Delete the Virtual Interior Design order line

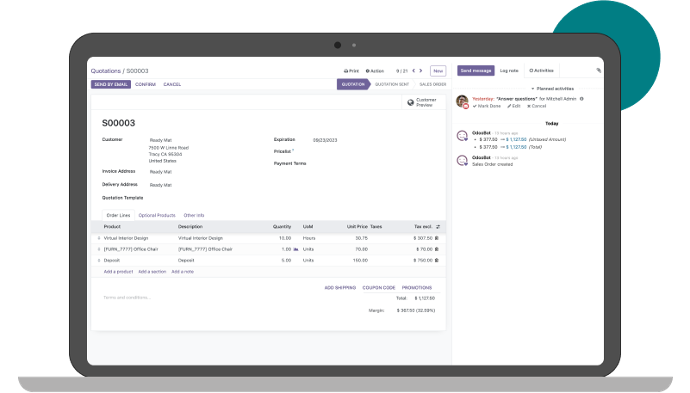(x=437, y=238)
